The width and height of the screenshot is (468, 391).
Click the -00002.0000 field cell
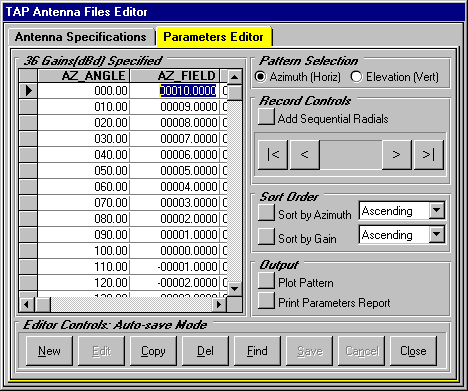pos(175,283)
